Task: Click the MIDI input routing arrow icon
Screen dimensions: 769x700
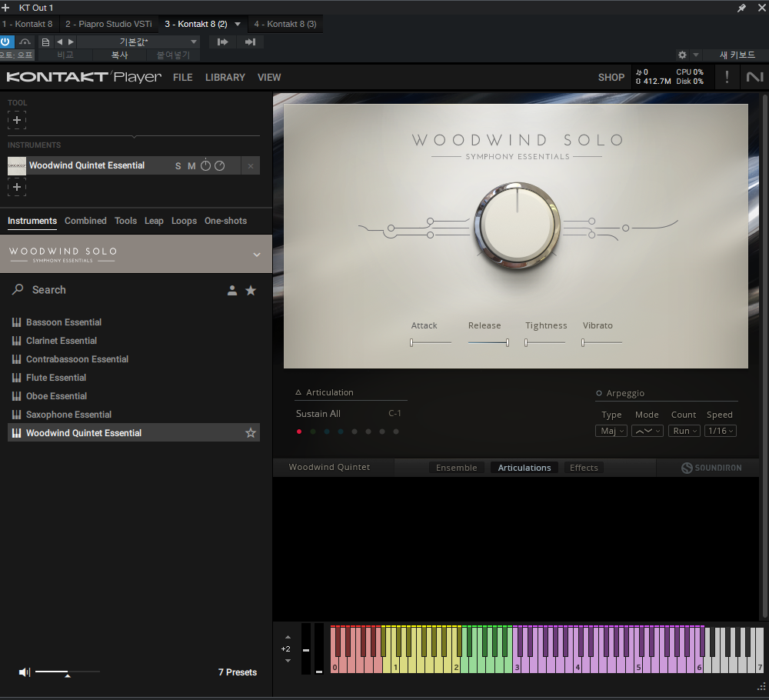Action: [223, 42]
